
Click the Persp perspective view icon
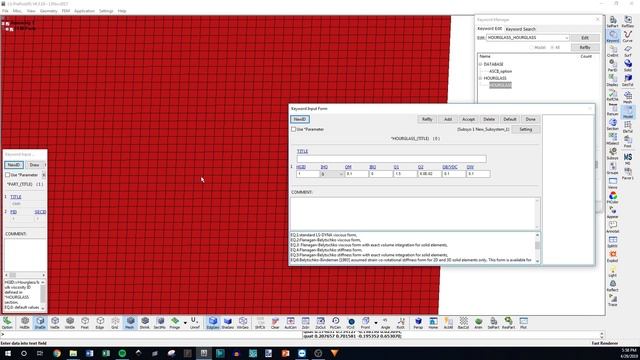[418, 322]
